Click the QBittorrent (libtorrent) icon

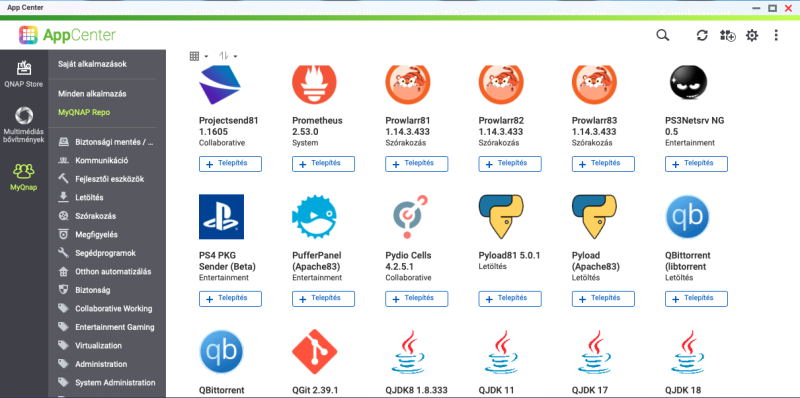687,217
